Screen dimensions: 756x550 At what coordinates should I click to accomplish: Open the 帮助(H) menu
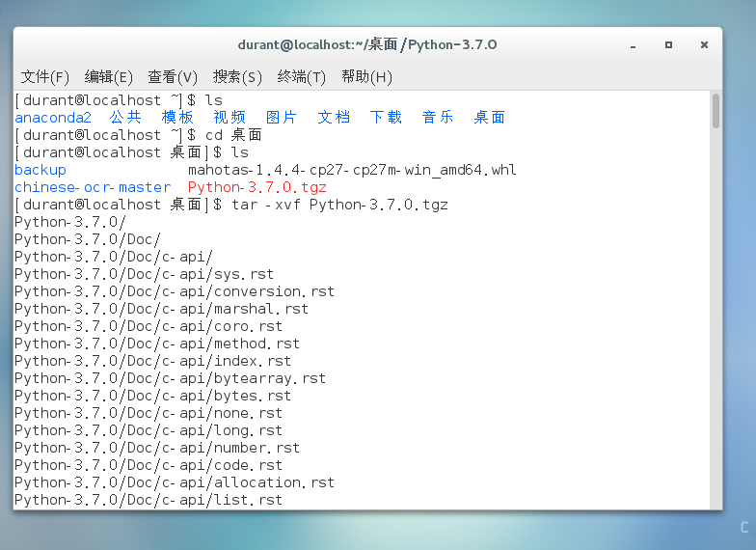point(366,77)
